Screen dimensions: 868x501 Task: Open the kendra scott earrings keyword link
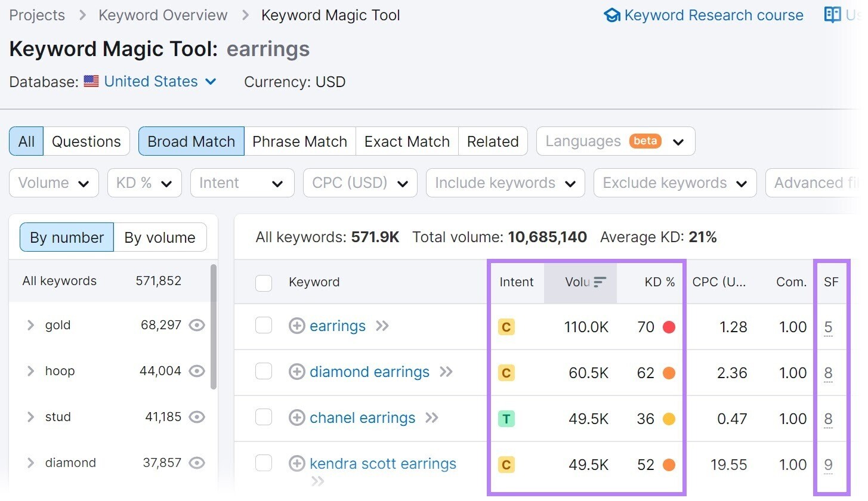click(x=382, y=463)
